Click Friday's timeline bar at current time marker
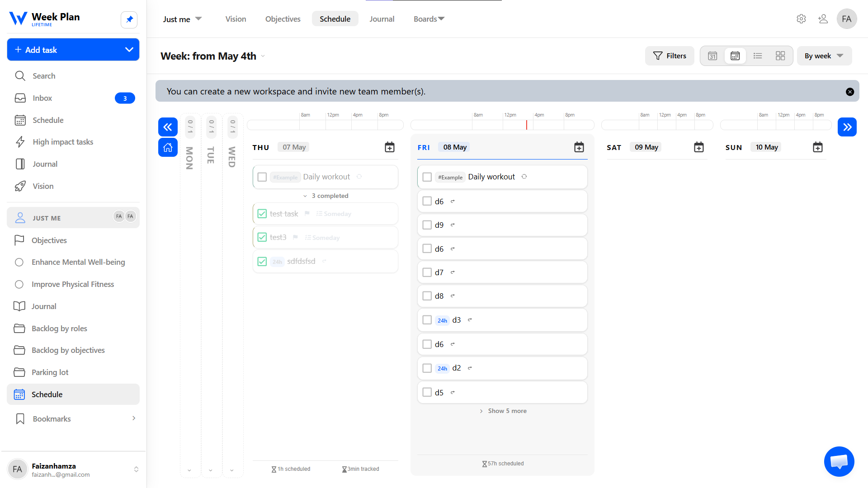This screenshot has width=868, height=488. 527,125
